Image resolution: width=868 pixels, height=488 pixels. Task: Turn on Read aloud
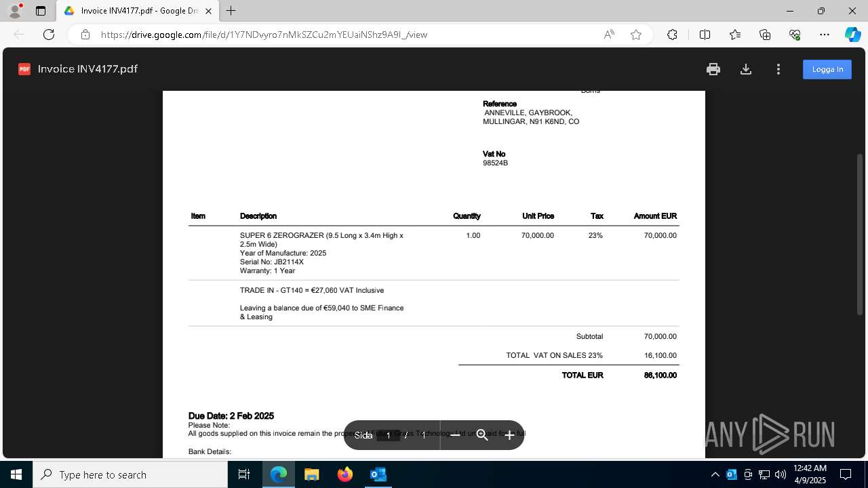click(609, 35)
